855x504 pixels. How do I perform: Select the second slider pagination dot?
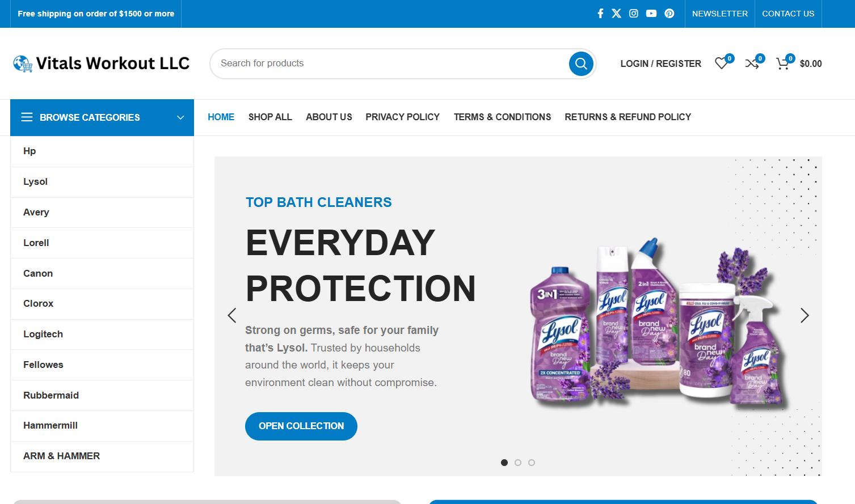[518, 463]
